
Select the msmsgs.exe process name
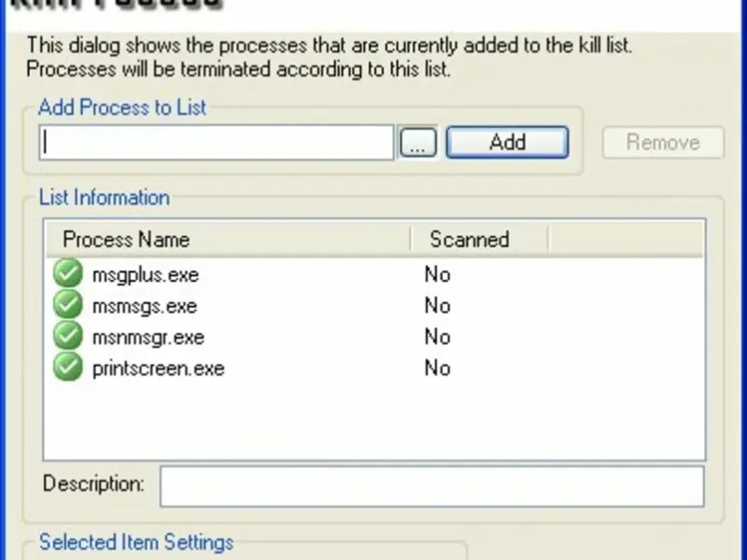point(145,306)
